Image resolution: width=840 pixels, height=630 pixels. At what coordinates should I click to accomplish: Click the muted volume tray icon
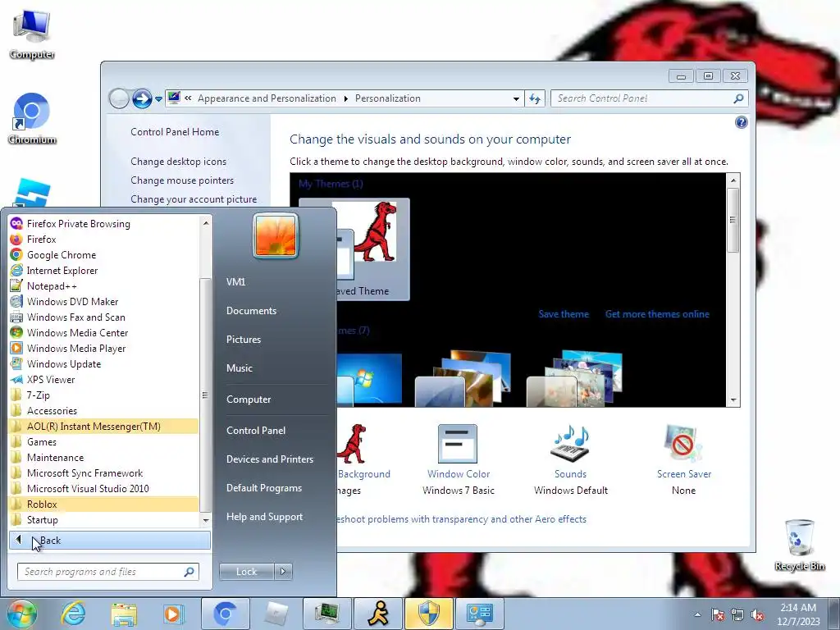coord(757,614)
